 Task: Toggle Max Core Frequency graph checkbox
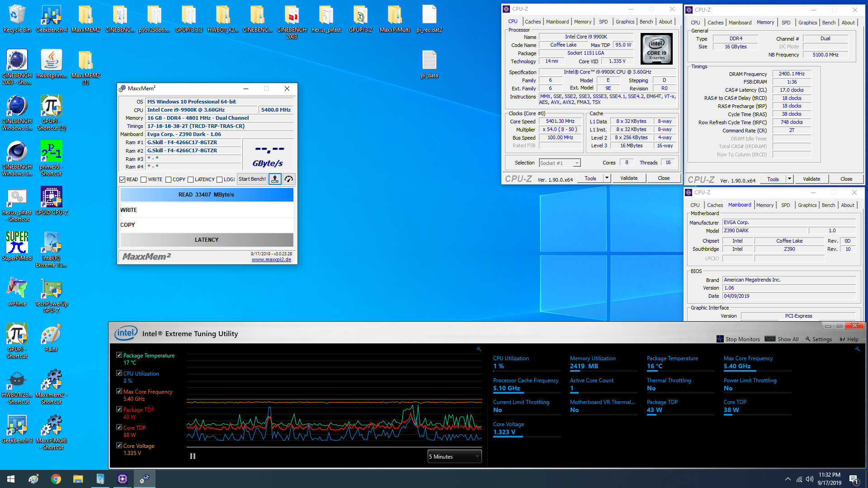click(x=119, y=391)
